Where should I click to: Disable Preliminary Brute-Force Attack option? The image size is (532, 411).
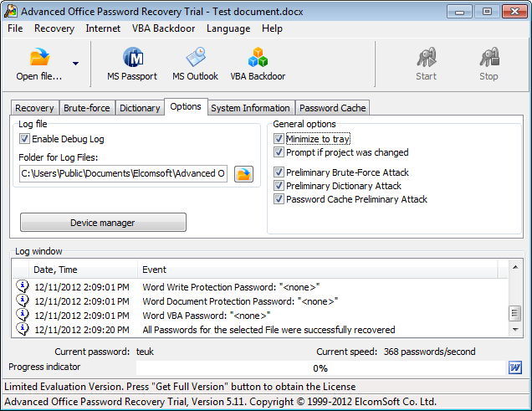(x=279, y=172)
